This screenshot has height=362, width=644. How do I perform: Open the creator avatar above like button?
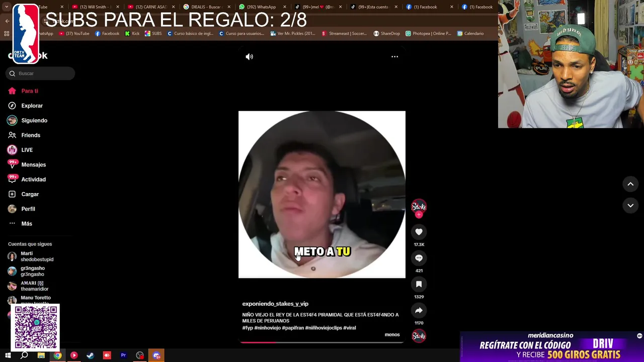point(419,206)
